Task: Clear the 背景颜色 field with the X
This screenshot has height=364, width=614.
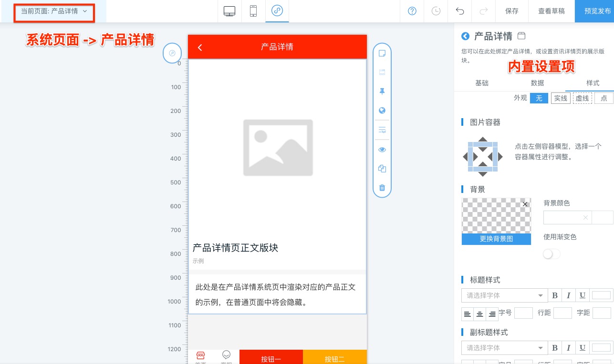Action: 585,218
